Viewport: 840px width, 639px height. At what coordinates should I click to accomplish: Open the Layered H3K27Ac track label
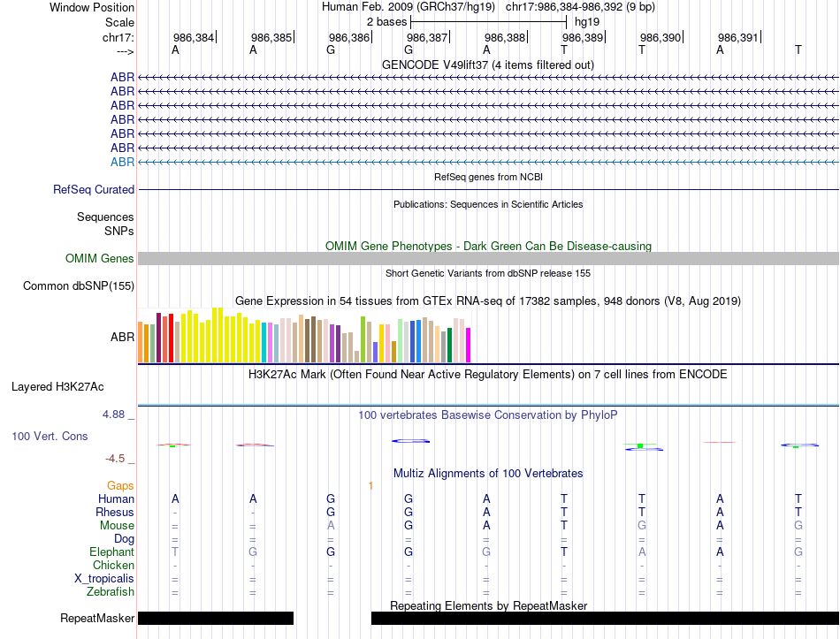57,387
